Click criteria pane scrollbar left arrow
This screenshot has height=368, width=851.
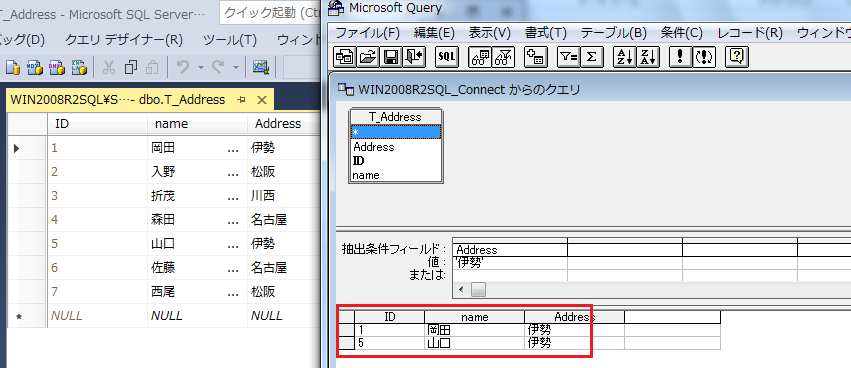[x=461, y=290]
